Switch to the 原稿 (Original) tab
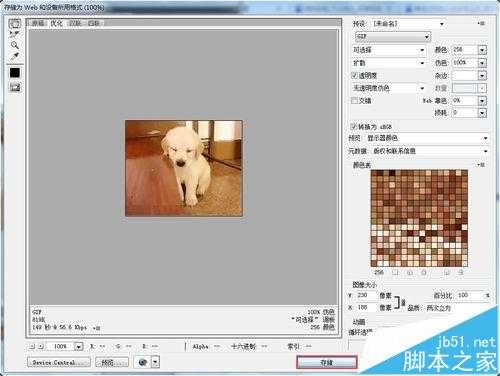 38,23
